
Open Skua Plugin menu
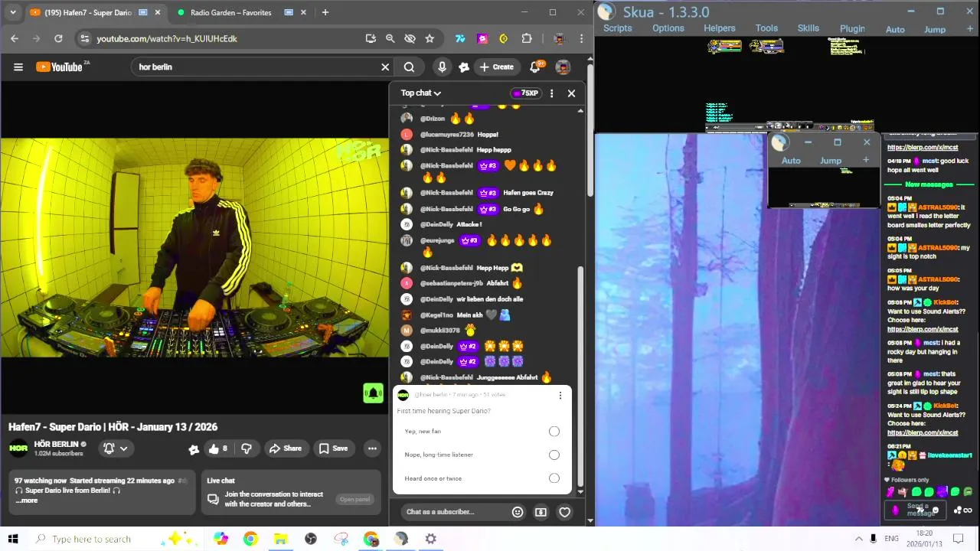pos(852,29)
